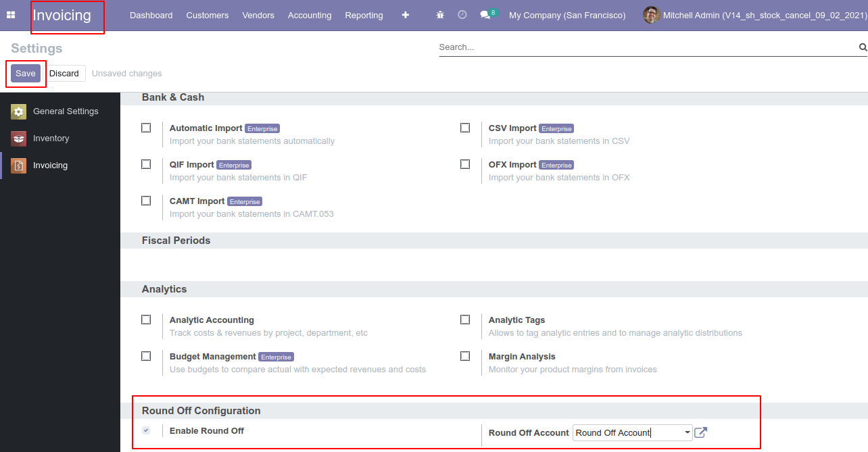Click the Analytics section heading
The image size is (868, 452).
click(164, 289)
